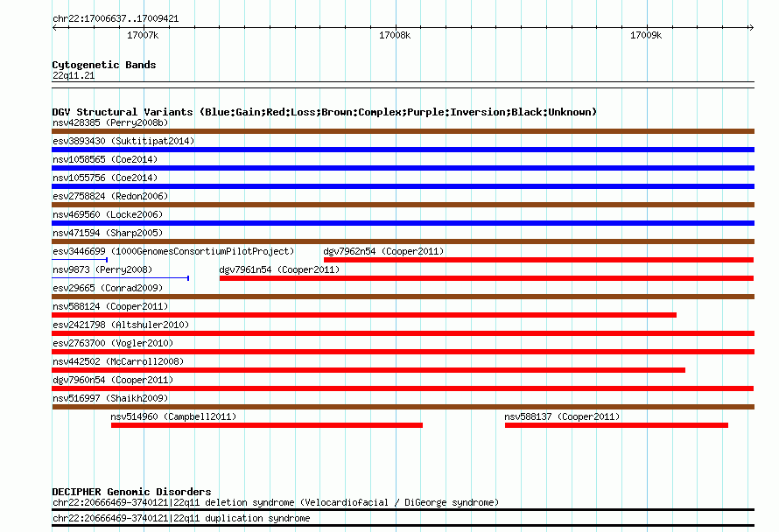Click the blue nsv1058565 gain bar
The height and width of the screenshot is (532, 779).
(x=403, y=168)
